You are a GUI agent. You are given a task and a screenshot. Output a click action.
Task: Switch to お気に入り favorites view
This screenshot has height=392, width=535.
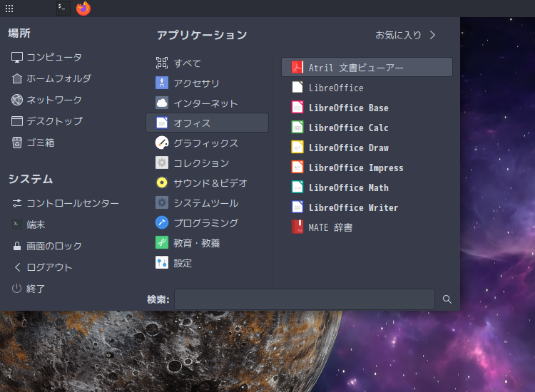tap(405, 35)
